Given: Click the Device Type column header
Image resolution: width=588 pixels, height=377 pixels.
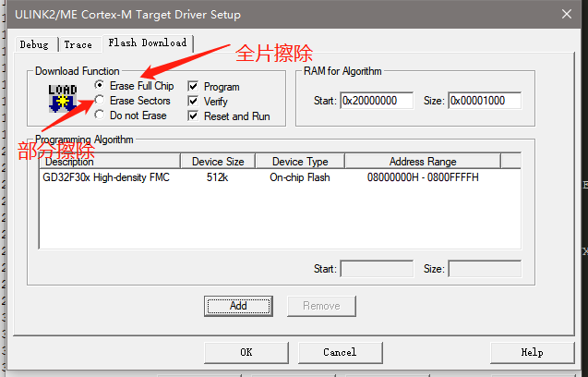Looking at the screenshot, I should pyautogui.click(x=300, y=162).
